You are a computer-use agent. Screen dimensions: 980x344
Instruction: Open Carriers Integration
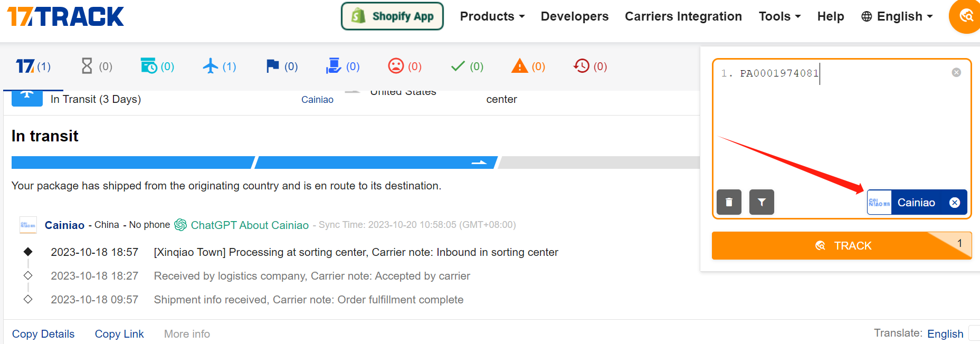[683, 16]
